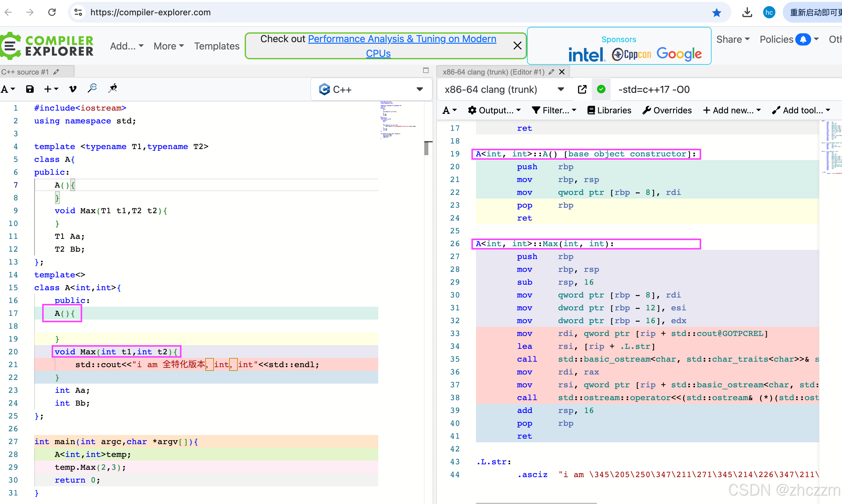842x504 pixels.
Task: Maximize the source editor pane
Action: pyautogui.click(x=426, y=70)
